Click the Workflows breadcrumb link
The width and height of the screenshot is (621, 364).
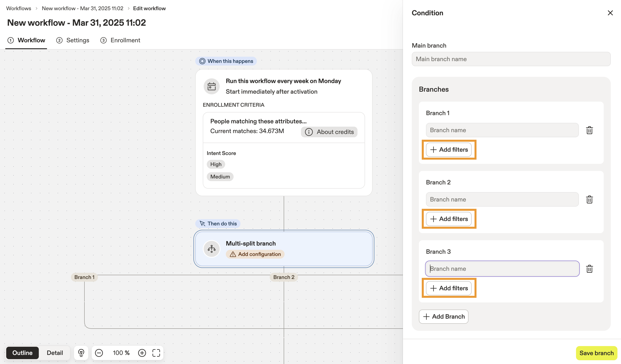pyautogui.click(x=19, y=8)
